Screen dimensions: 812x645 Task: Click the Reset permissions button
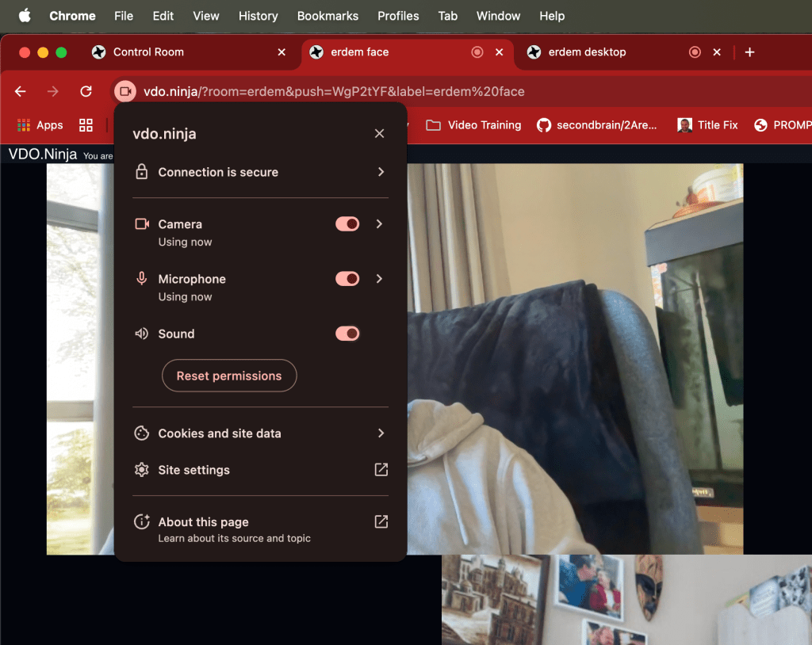point(229,376)
